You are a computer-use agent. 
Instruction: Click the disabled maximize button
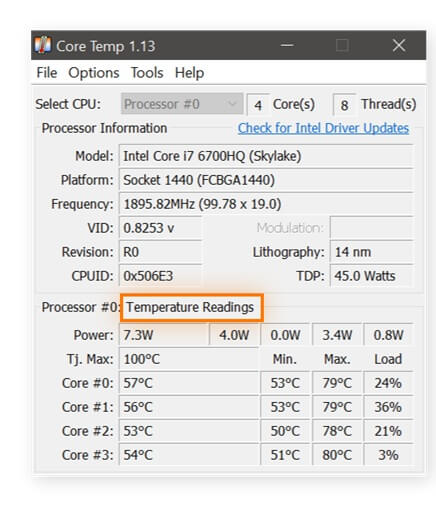[342, 45]
